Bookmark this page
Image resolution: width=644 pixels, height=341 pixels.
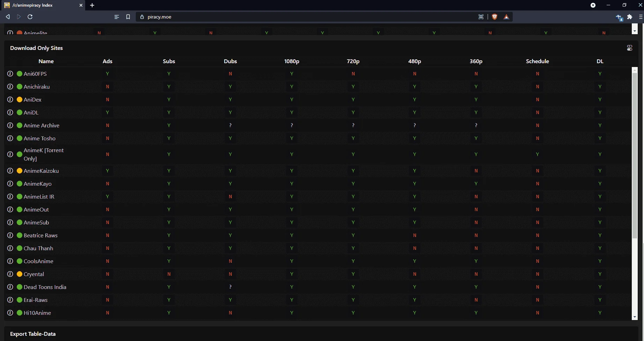click(x=128, y=17)
